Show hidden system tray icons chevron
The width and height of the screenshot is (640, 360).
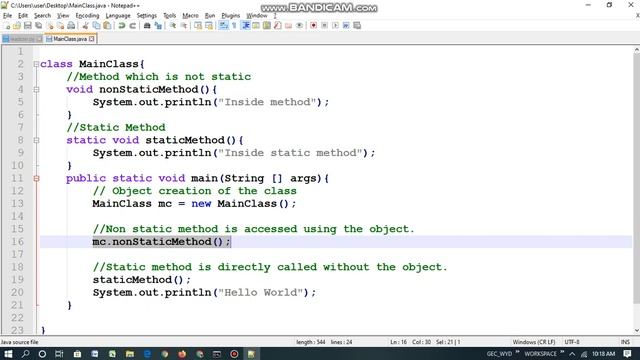click(572, 354)
